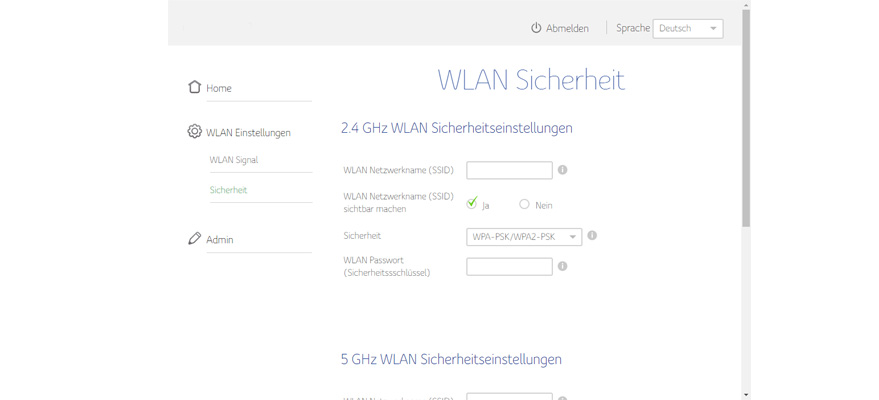Select Ja for SSID sichtbar machen

tap(472, 204)
